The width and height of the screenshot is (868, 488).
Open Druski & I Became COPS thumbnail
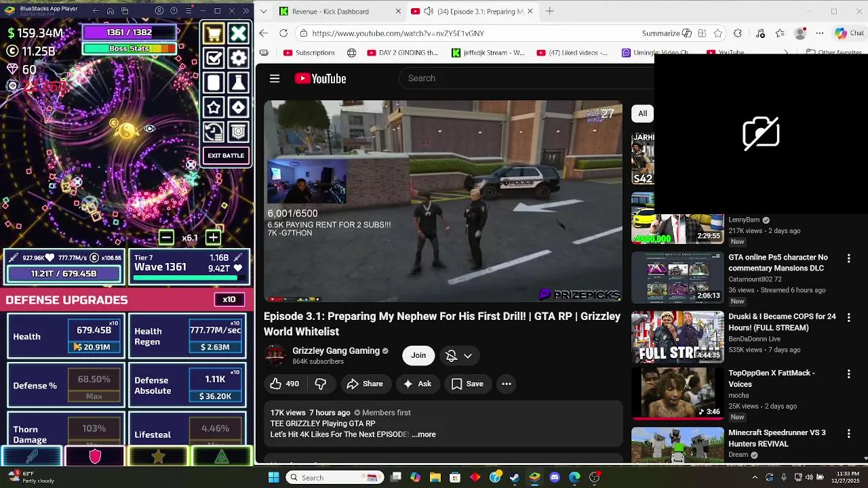(x=677, y=337)
